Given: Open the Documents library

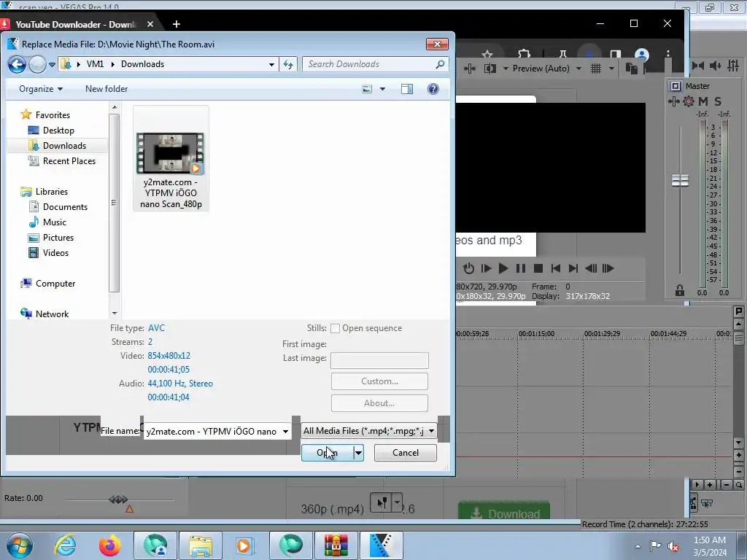Looking at the screenshot, I should point(65,207).
